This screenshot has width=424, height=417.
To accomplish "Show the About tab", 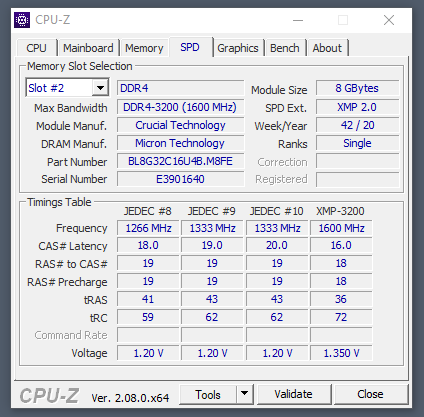I will coord(327,48).
